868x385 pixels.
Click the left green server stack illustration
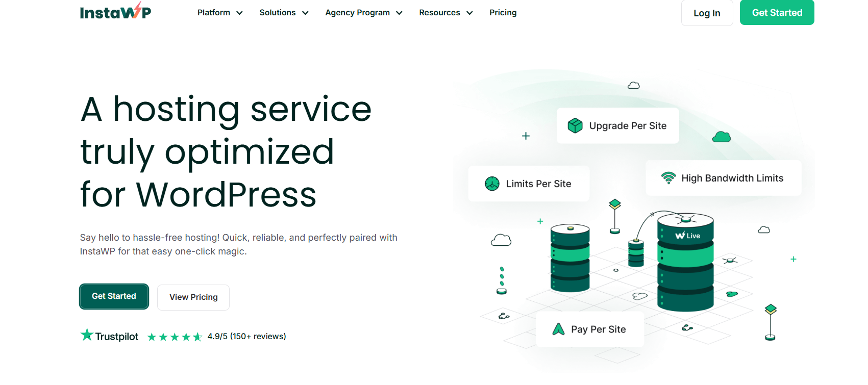coord(570,258)
